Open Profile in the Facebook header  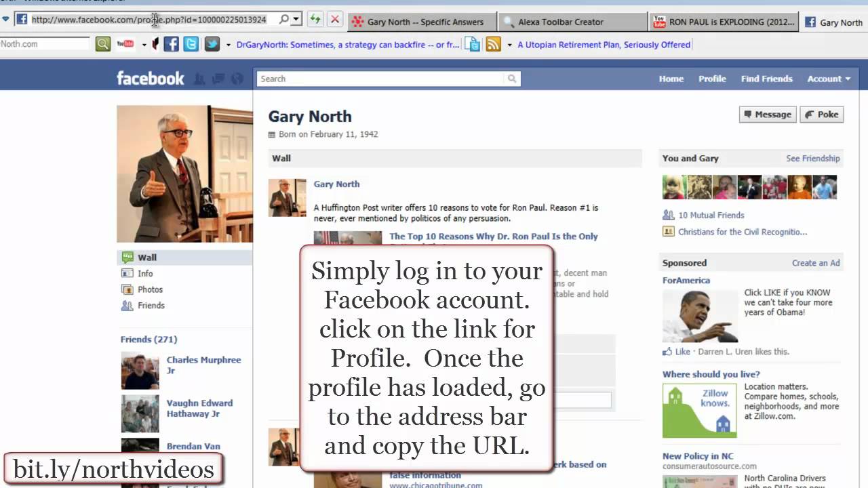[x=712, y=79]
